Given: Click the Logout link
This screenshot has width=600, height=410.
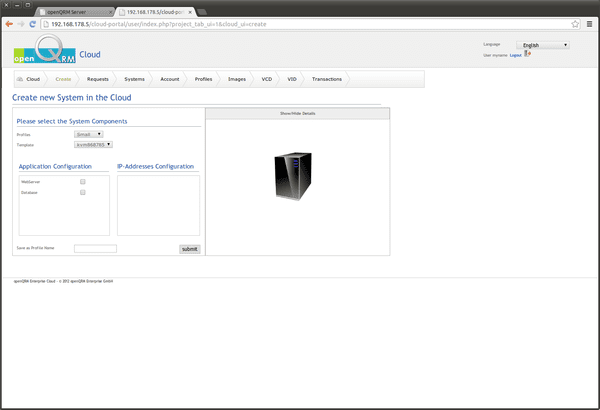Looking at the screenshot, I should click(x=515, y=56).
